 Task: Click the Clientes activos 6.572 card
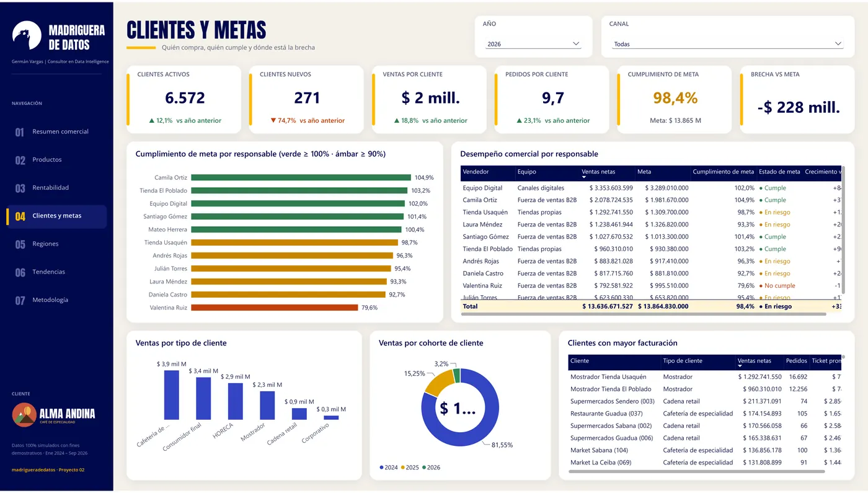pos(184,99)
